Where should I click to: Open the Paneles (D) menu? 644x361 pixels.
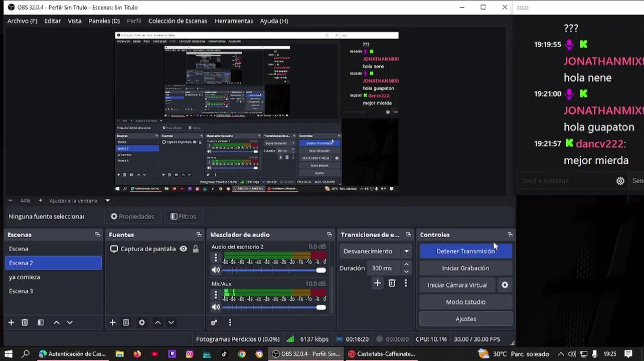coord(104,21)
